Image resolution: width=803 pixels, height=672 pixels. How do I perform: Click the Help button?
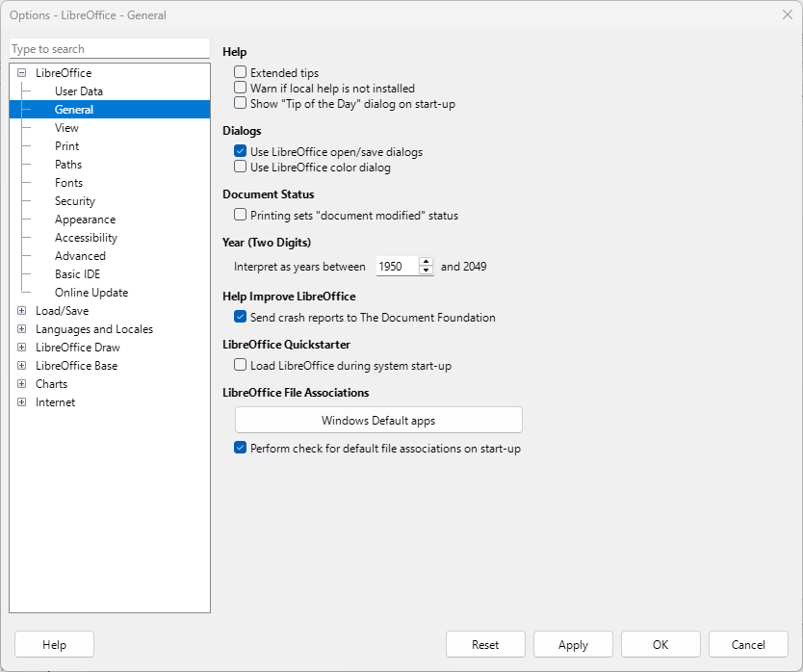click(54, 644)
